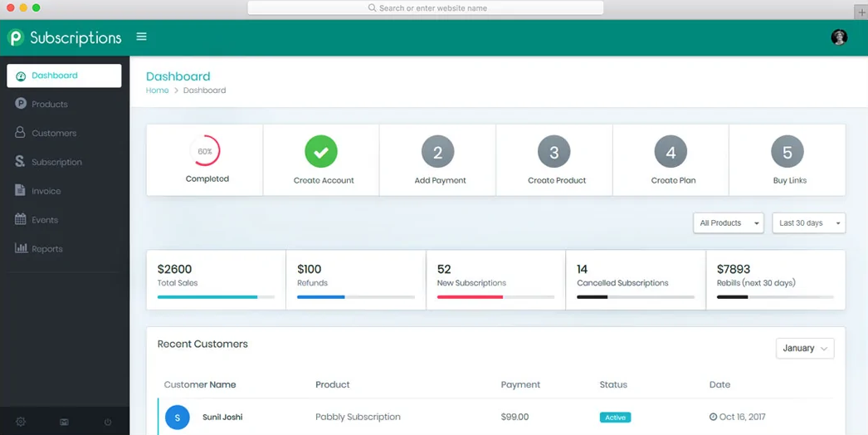This screenshot has width=868, height=435.
Task: Click the Products sidebar icon
Action: click(21, 103)
